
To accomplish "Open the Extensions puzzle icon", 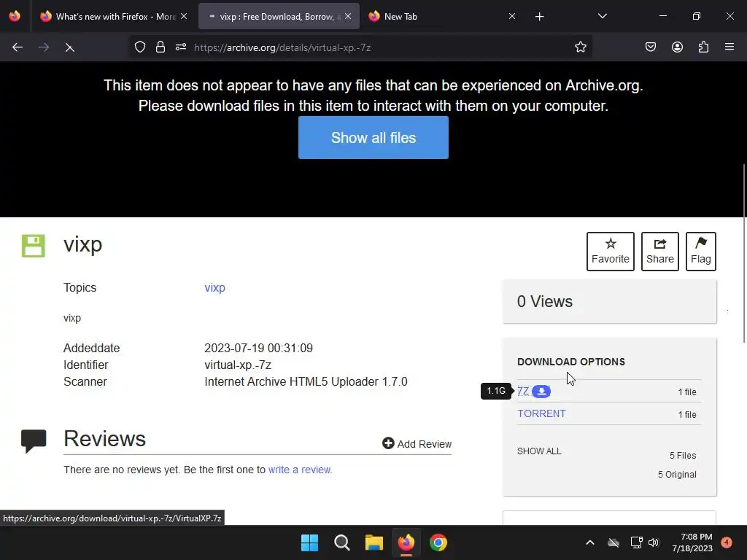I will 703,47.
